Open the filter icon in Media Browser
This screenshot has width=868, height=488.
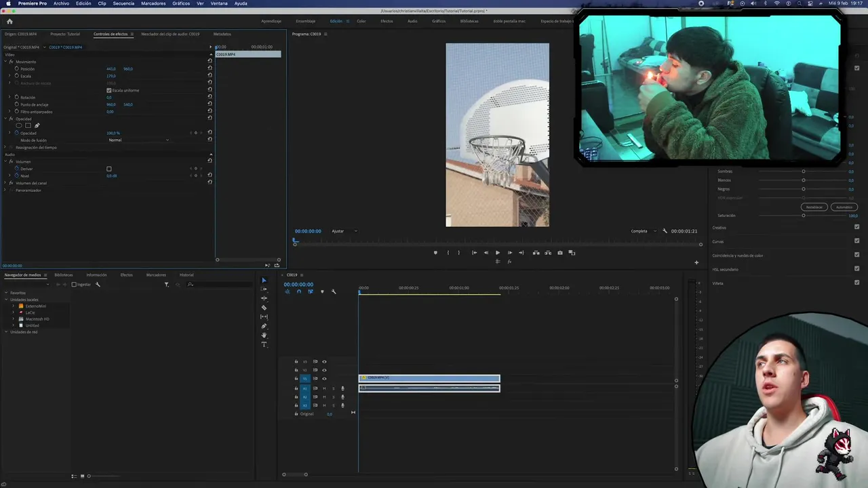(166, 284)
